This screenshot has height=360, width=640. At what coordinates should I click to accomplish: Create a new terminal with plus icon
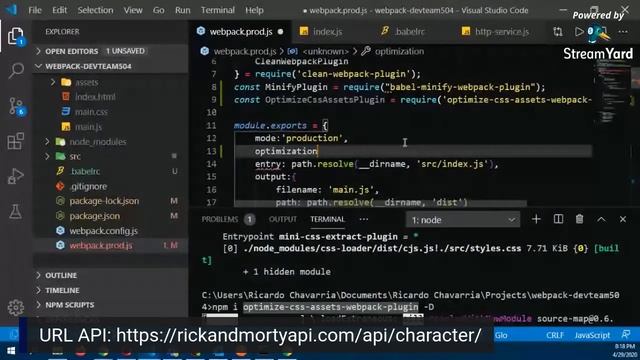(536, 219)
